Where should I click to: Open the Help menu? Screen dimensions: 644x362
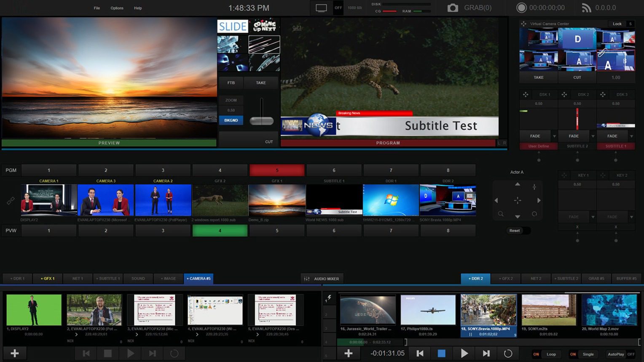pos(138,8)
